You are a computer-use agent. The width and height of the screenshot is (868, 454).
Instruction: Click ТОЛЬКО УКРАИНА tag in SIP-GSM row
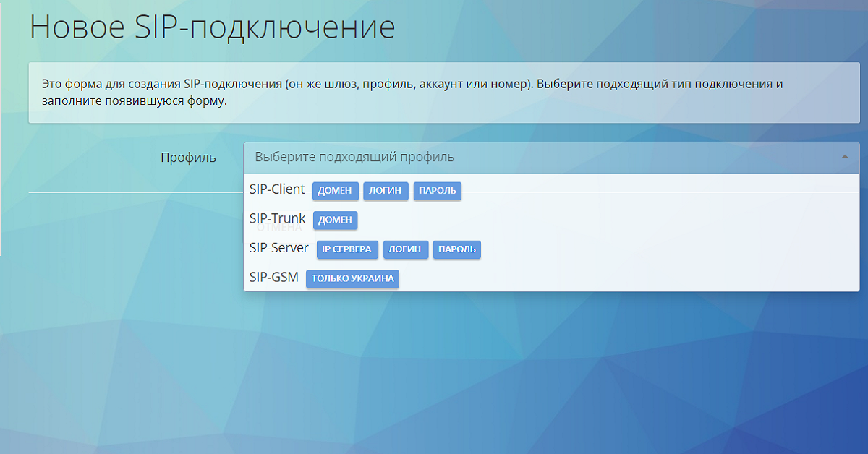point(352,279)
